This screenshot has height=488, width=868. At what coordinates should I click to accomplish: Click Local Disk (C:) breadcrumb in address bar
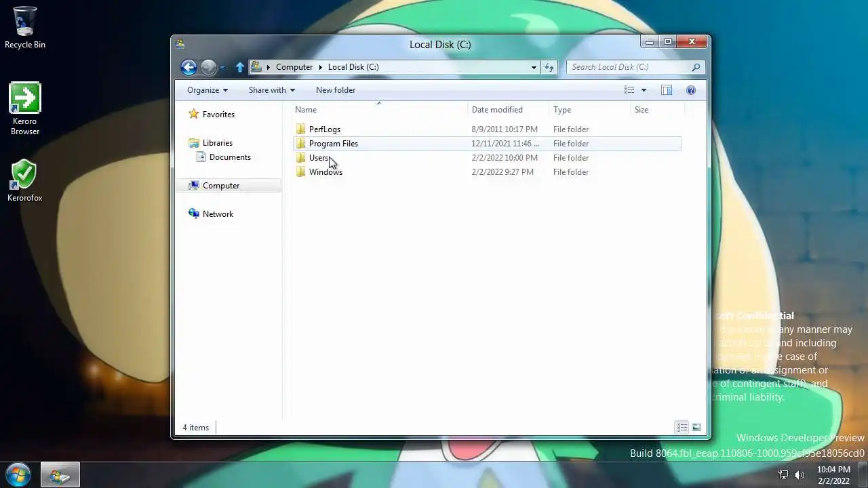click(x=353, y=67)
